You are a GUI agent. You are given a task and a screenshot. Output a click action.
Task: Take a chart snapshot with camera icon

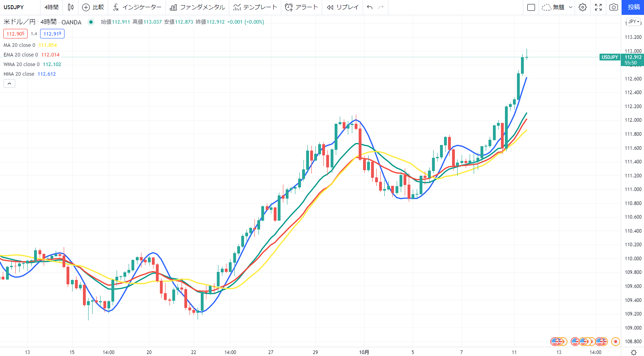pyautogui.click(x=614, y=7)
